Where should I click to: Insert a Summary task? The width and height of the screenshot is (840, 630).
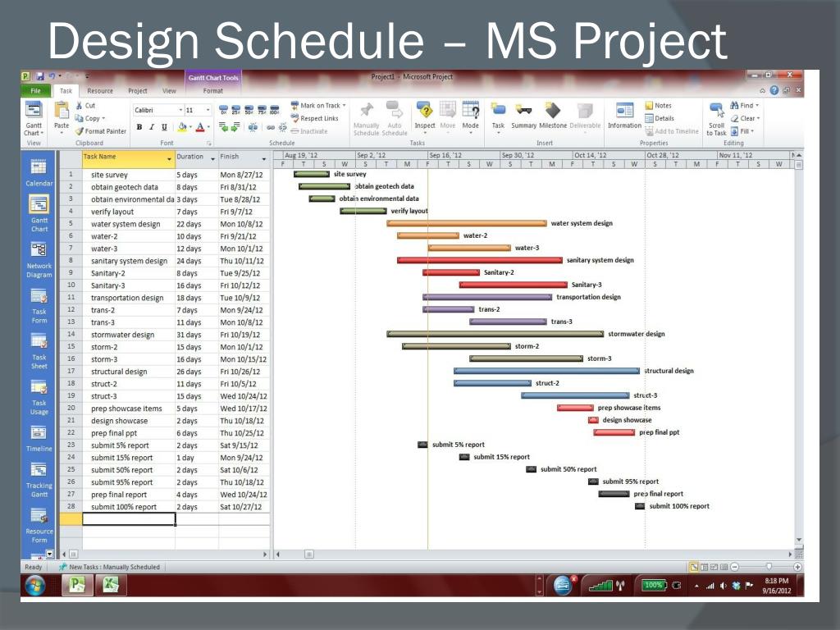point(523,115)
